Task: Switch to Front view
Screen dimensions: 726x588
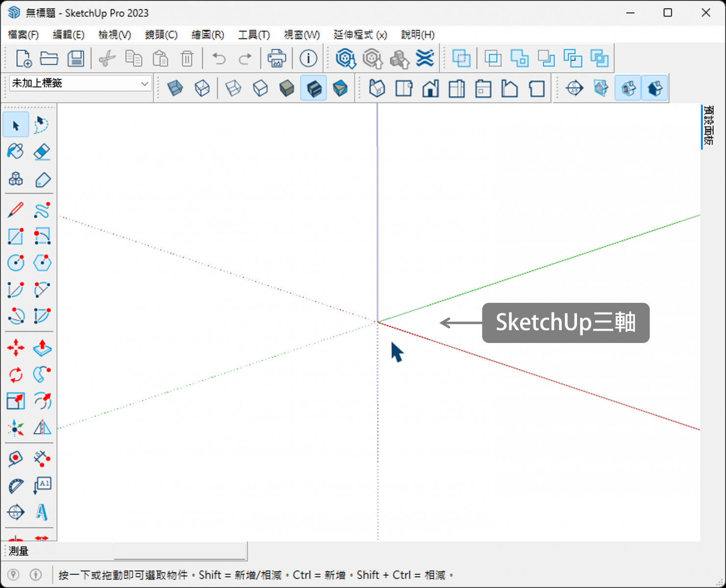Action: (x=430, y=89)
